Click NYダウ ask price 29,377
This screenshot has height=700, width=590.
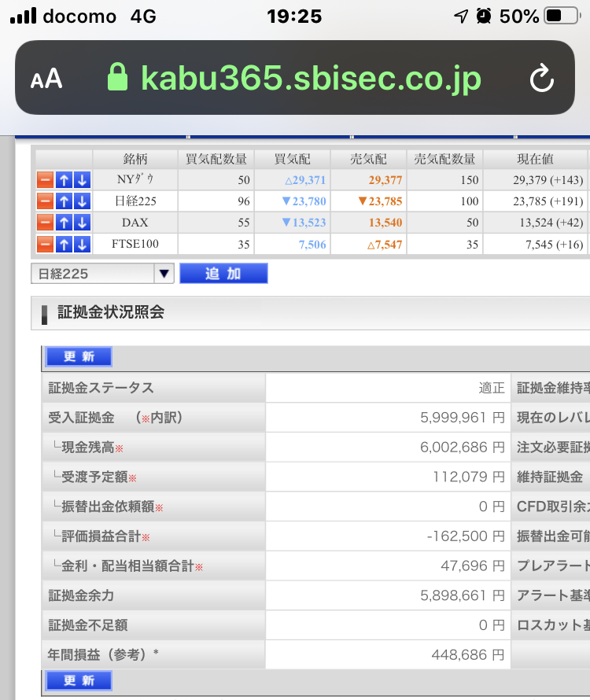[385, 180]
